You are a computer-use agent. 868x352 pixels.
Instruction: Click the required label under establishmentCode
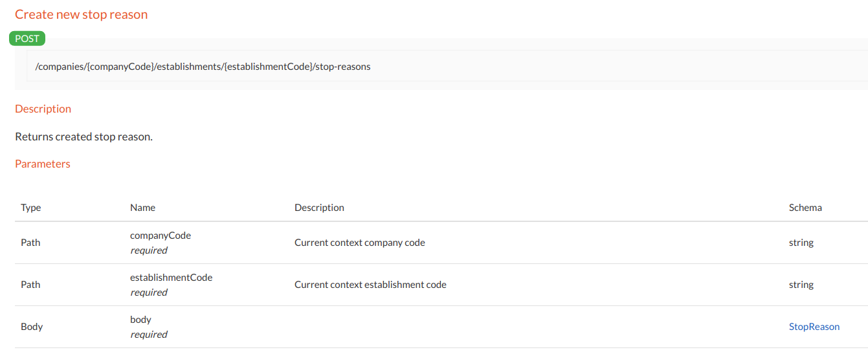pyautogui.click(x=149, y=292)
